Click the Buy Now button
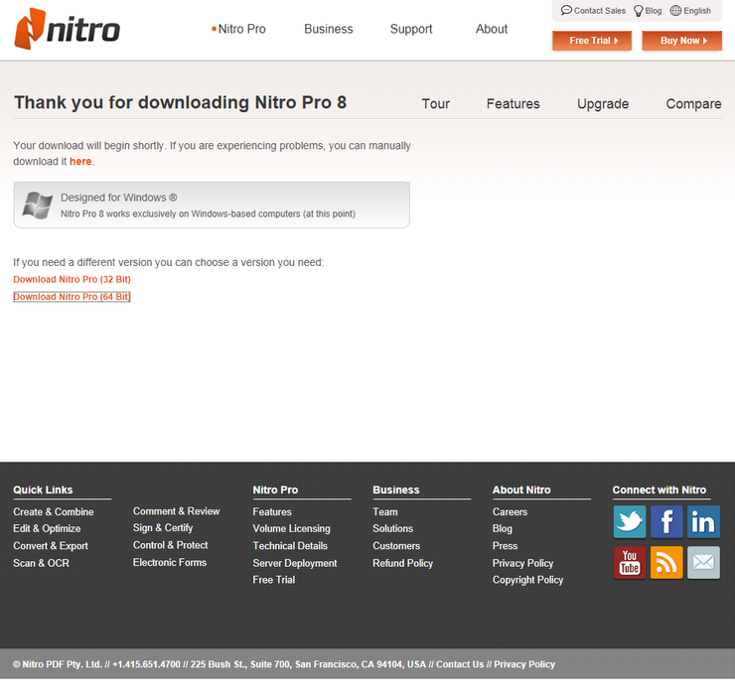Viewport: 735px width, 700px height. coord(681,41)
